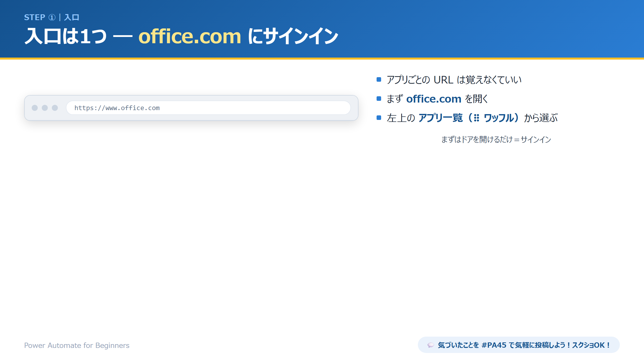Select the bold office.com text in bullet
The width and height of the screenshot is (644, 362).
pos(434,99)
